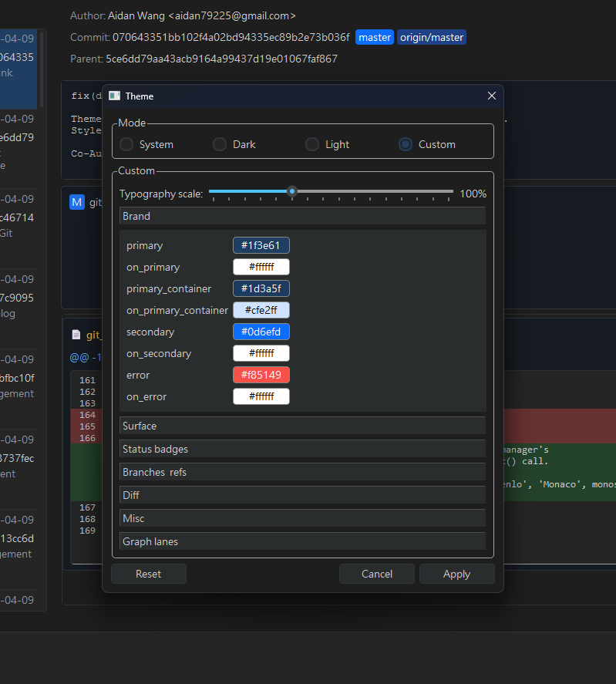Select the Dark mode radio button
This screenshot has width=616, height=684.
[220, 144]
